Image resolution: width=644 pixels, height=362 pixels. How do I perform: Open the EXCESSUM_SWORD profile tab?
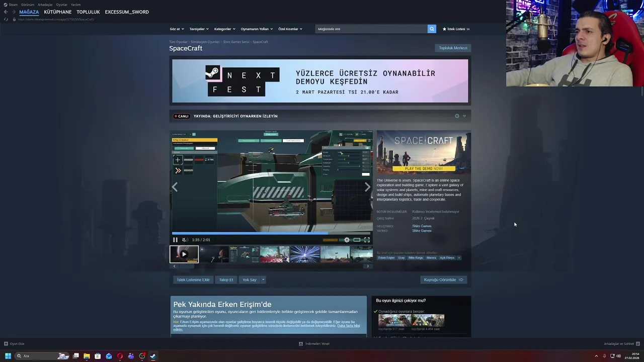click(127, 12)
